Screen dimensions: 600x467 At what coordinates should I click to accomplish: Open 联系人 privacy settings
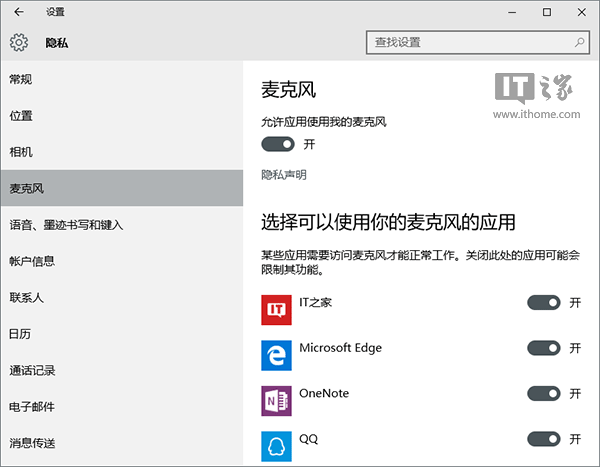(x=122, y=297)
